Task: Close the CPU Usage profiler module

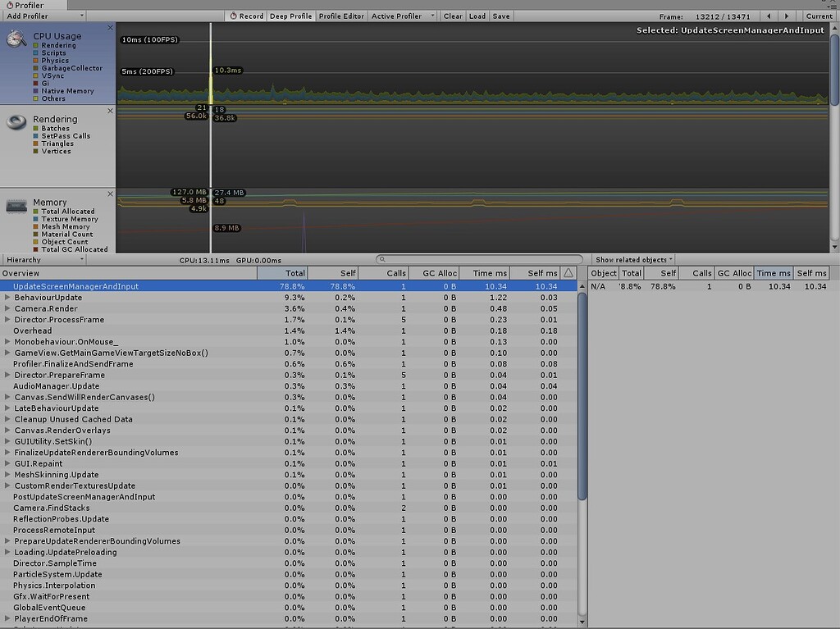Action: [111, 27]
